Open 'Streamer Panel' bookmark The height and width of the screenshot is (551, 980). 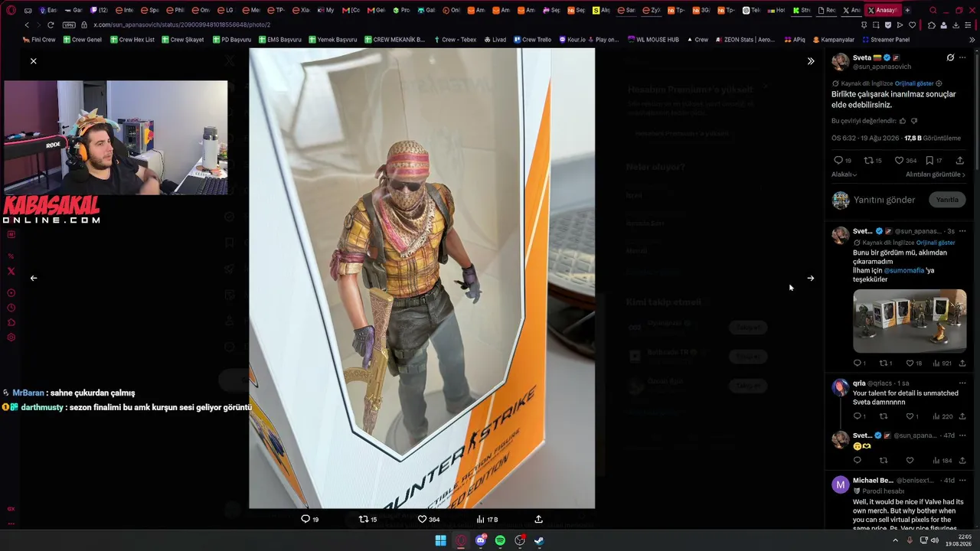tap(886, 39)
